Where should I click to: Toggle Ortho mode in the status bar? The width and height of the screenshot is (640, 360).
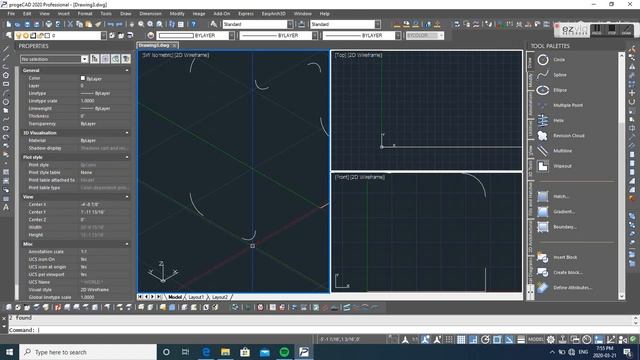473,340
